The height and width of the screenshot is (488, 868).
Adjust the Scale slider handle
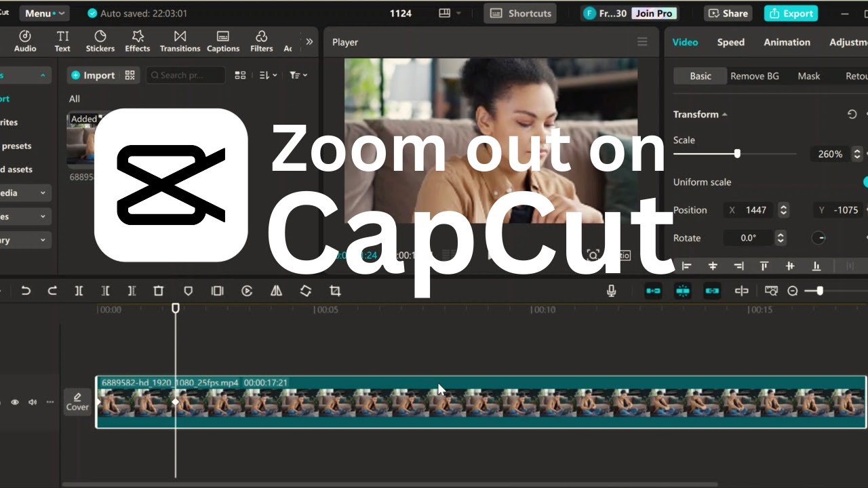click(737, 154)
